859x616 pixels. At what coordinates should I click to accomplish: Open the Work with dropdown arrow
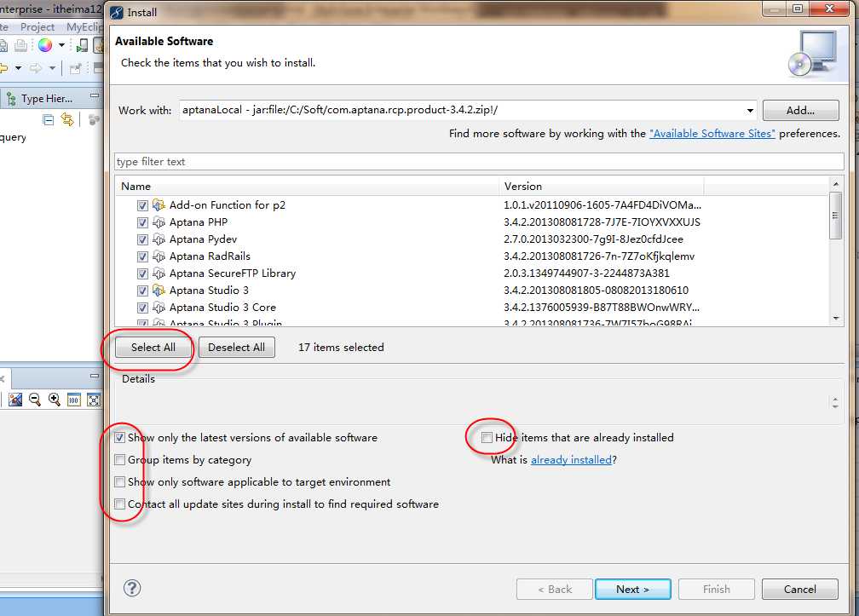(x=749, y=111)
